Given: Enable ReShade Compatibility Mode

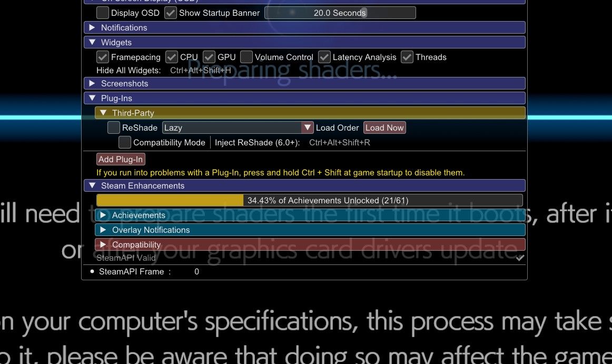Looking at the screenshot, I should coord(125,143).
